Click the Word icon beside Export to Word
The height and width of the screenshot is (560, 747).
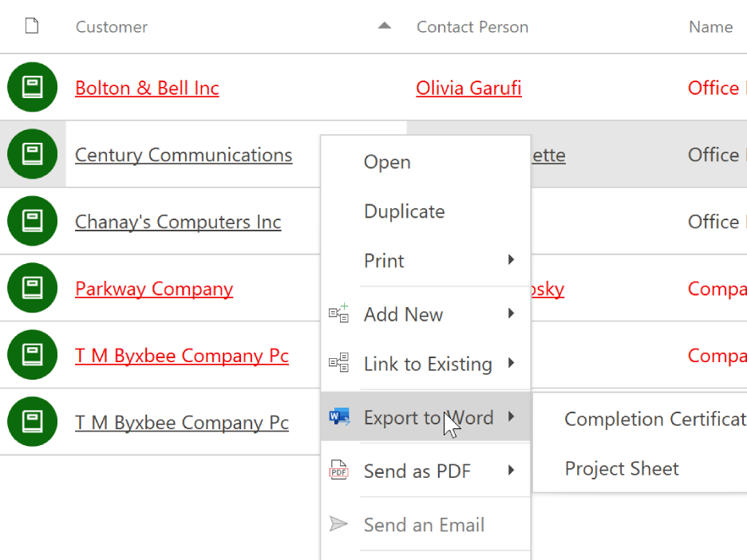click(339, 416)
